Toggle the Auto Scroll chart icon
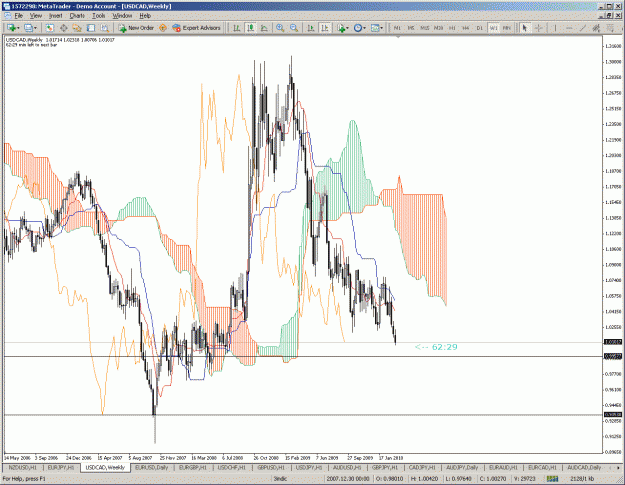This screenshot has height=485, width=625. (311, 28)
